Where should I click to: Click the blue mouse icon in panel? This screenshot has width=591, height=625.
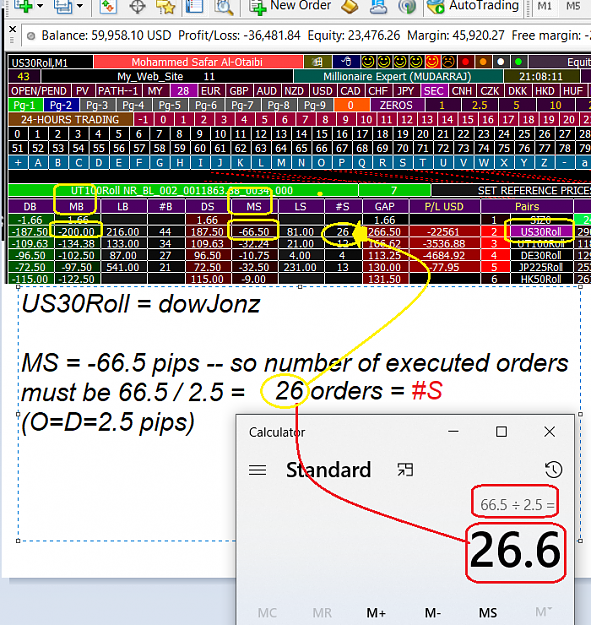(x=346, y=62)
